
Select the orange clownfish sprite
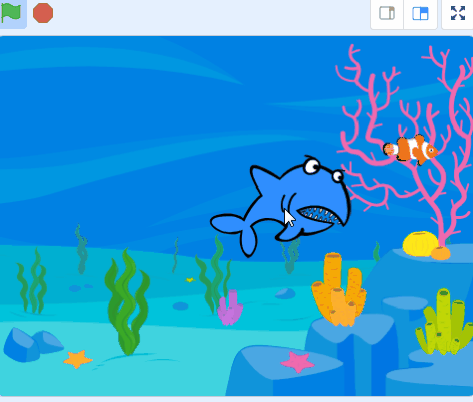coord(410,150)
